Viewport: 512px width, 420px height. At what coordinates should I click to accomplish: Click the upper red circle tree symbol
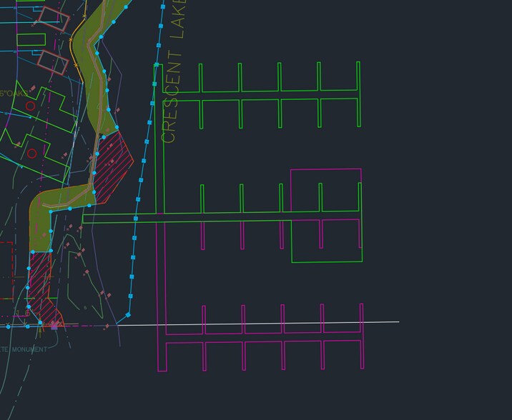tap(30, 106)
